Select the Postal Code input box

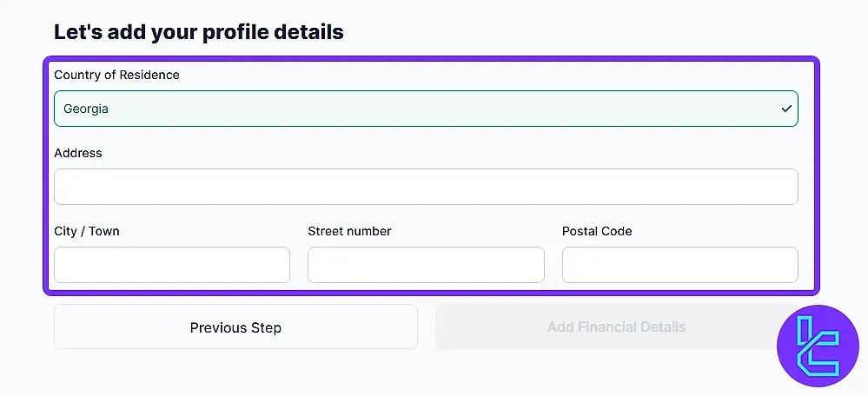pyautogui.click(x=679, y=265)
